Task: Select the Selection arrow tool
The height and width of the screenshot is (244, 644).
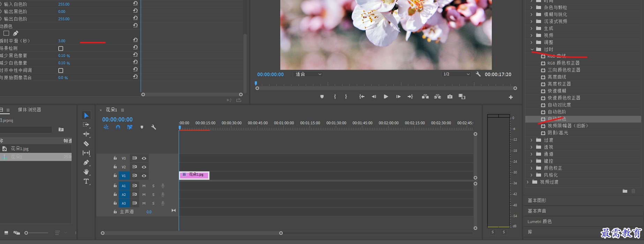Action: click(86, 115)
